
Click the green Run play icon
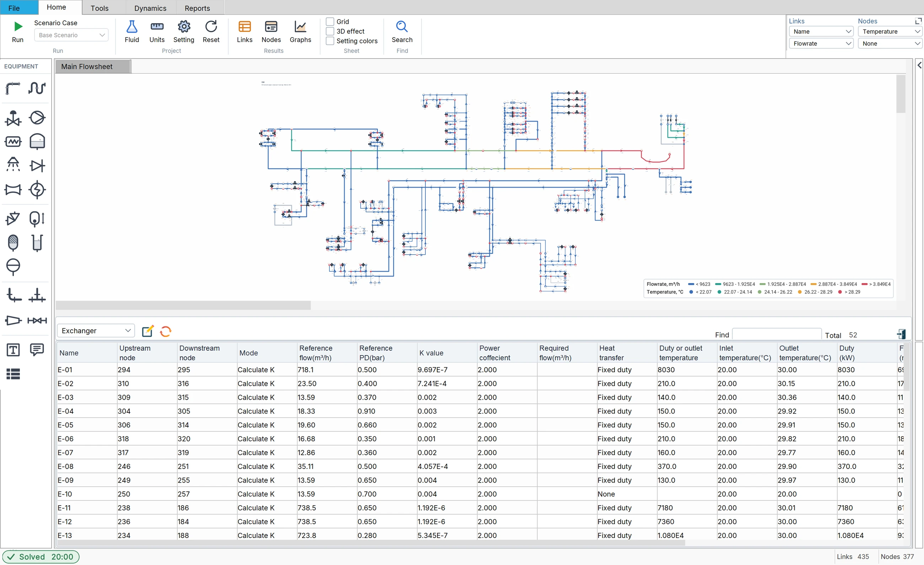click(18, 27)
